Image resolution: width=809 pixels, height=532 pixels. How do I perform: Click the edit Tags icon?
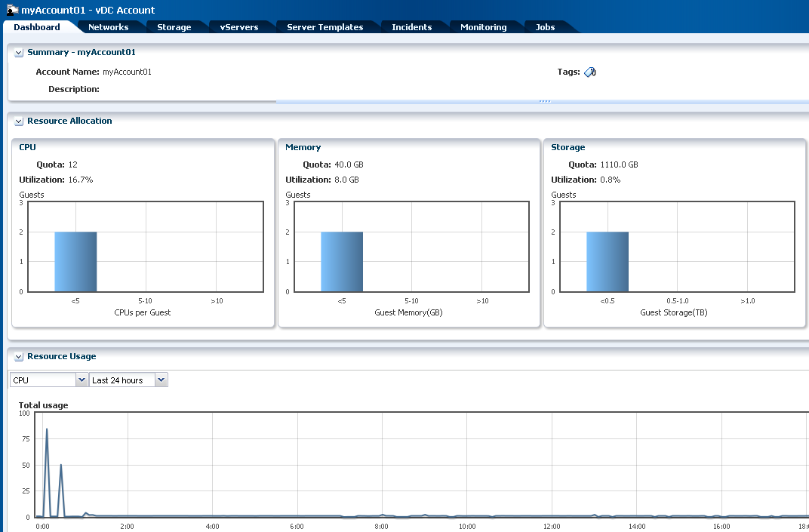point(589,72)
